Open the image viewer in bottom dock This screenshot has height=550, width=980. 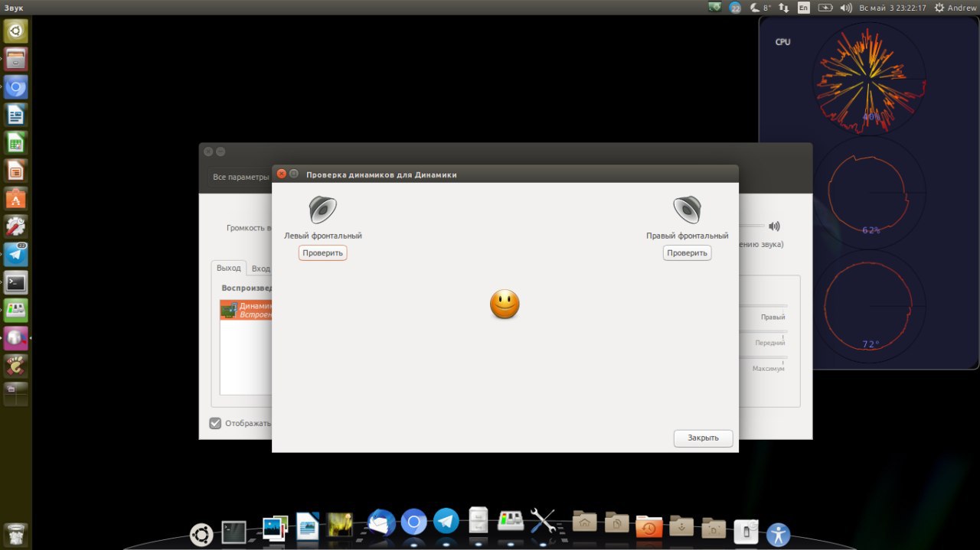(x=274, y=528)
